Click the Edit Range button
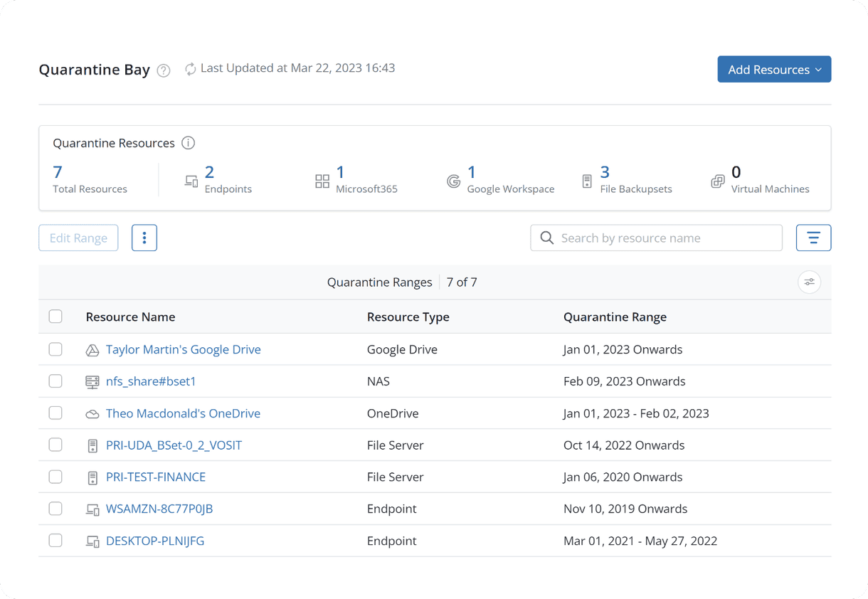 (x=78, y=238)
